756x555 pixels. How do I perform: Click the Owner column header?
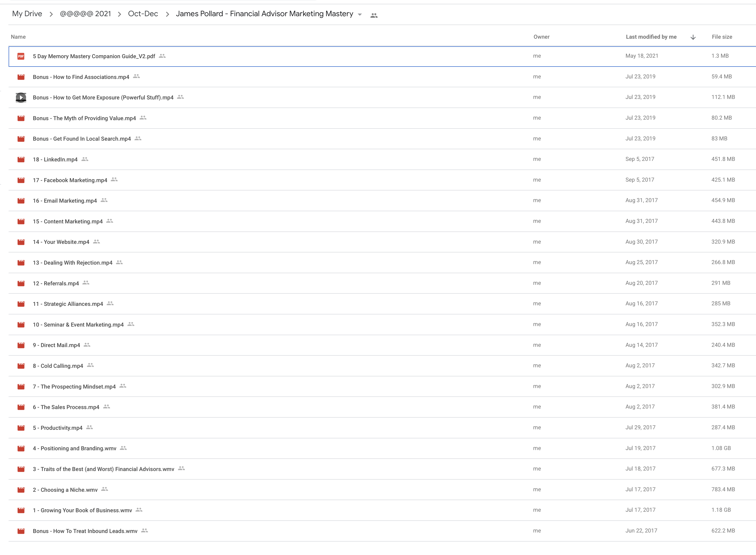[542, 37]
